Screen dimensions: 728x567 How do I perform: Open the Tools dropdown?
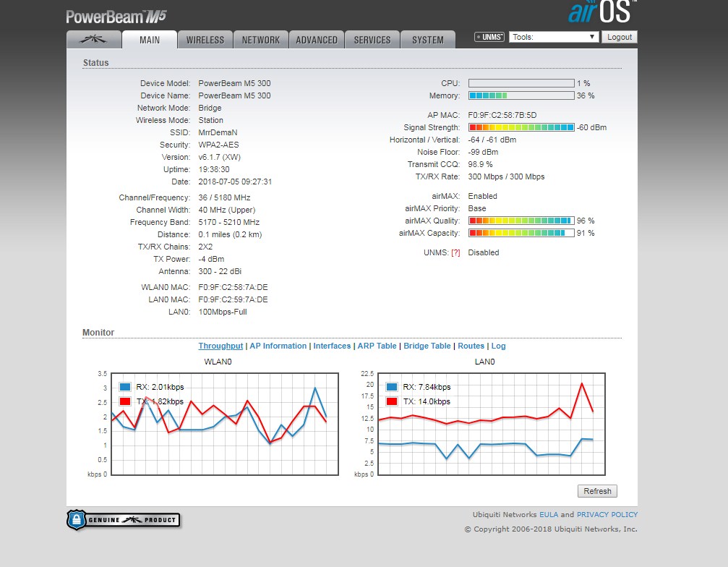553,37
